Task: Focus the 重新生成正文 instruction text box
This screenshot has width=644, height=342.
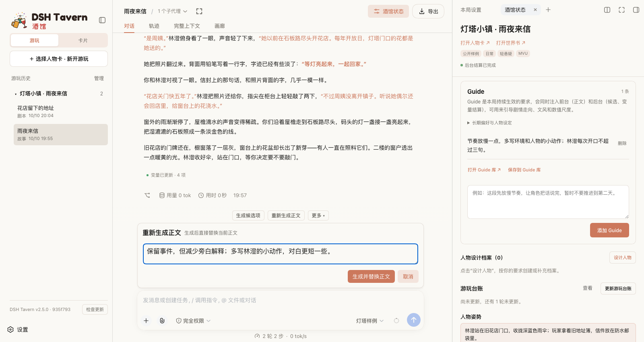Action: (x=281, y=254)
